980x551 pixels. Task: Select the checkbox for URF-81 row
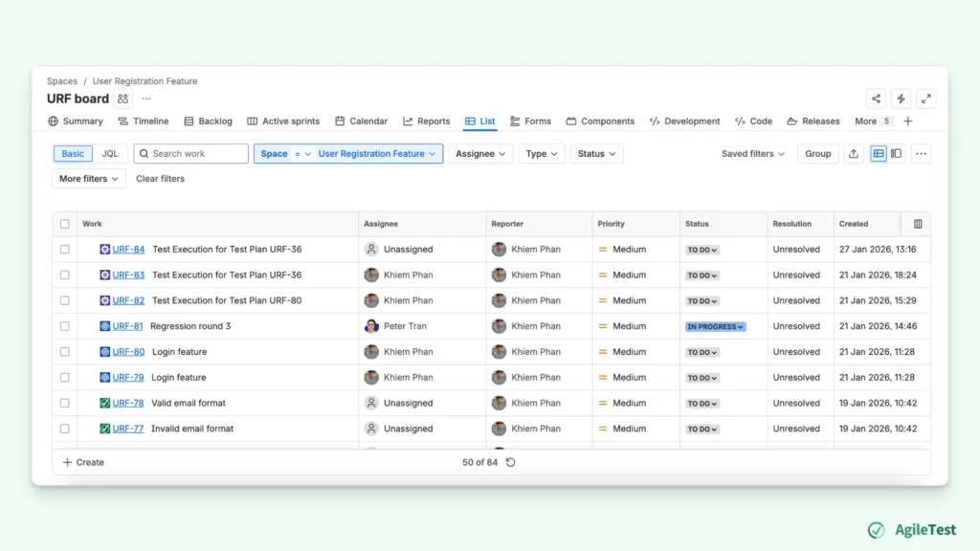(64, 326)
